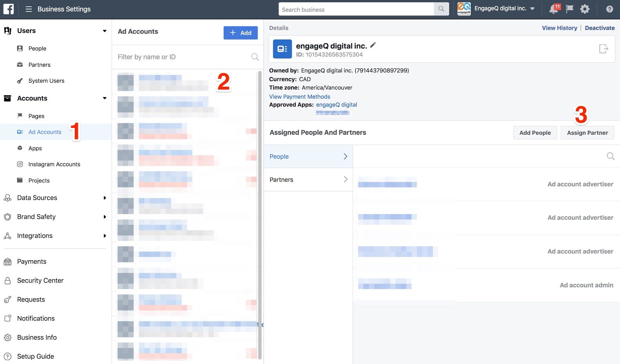Click the Ad account admin role label
The height and width of the screenshot is (364, 620).
point(586,285)
